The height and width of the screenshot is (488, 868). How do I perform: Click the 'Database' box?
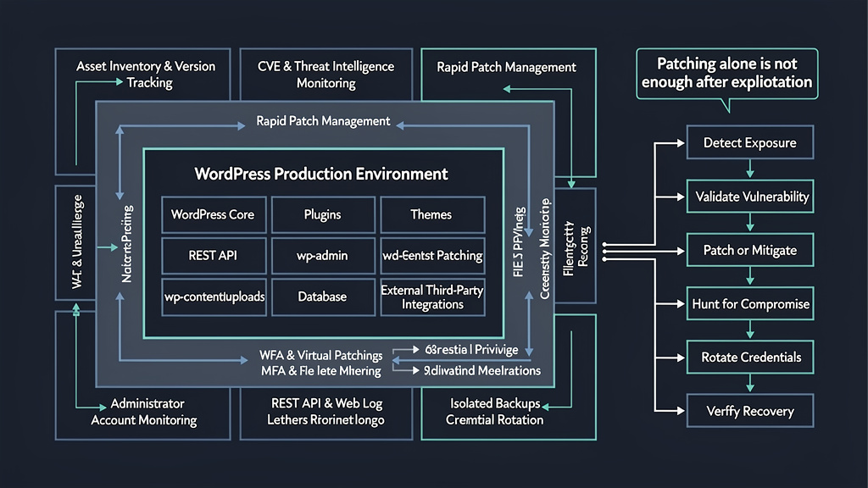[x=323, y=297]
